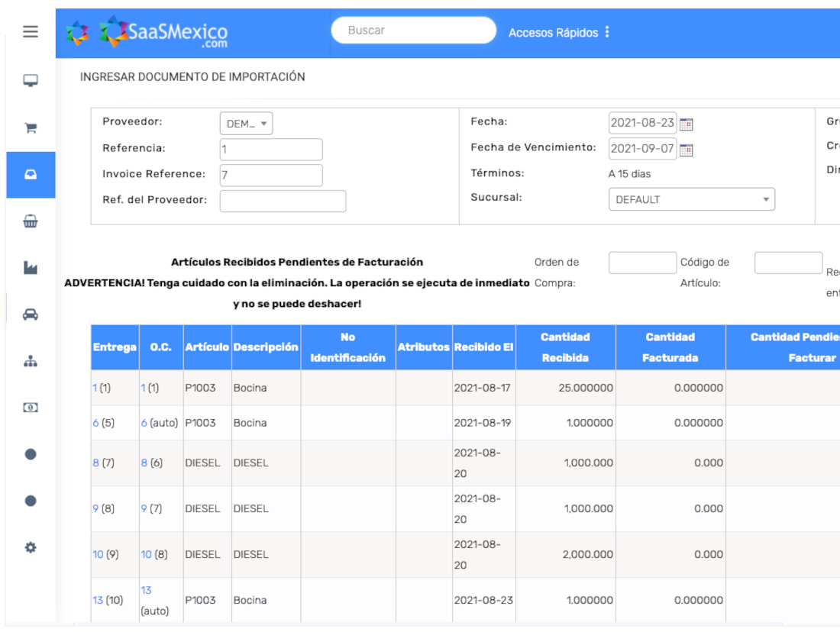Open the money bill sidebar icon
This screenshot has width=840, height=632.
(x=31, y=408)
